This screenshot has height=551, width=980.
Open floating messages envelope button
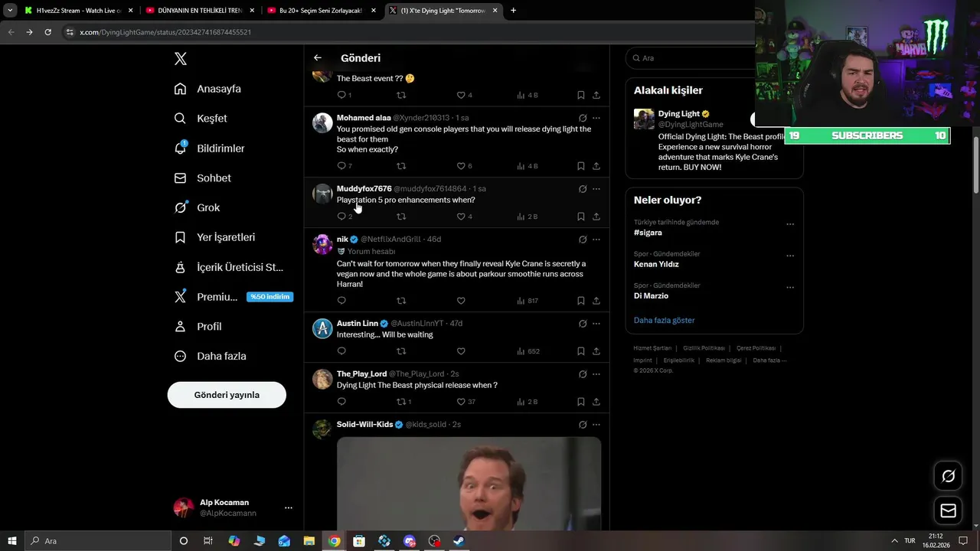(948, 510)
